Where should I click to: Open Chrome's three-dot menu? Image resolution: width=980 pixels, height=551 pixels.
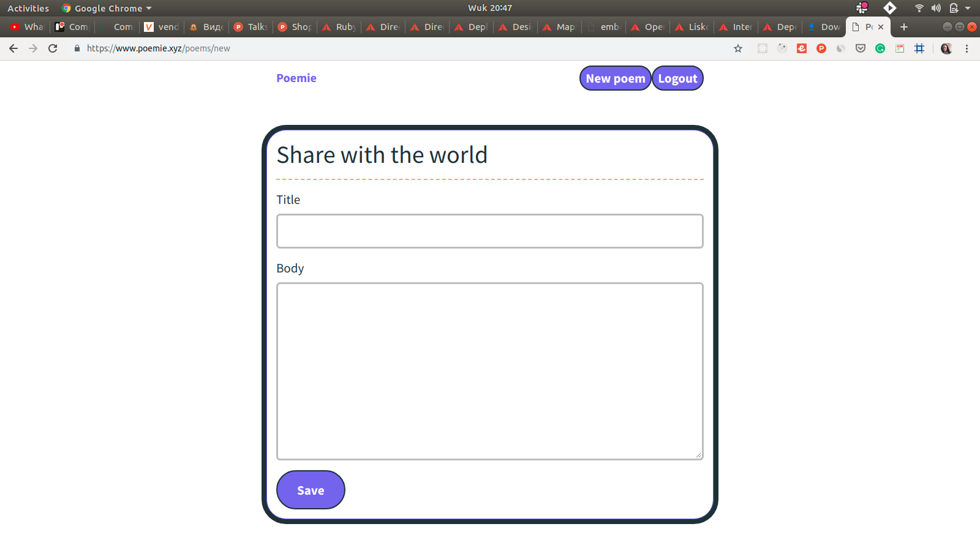click(x=967, y=48)
